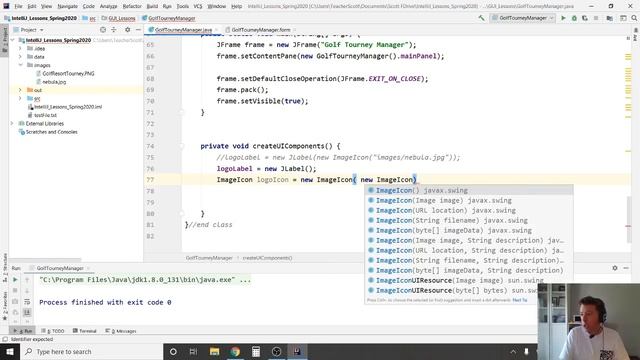Screen dimensions: 640x360
Task: Start debugging with the bug icon
Action: (x=574, y=18)
